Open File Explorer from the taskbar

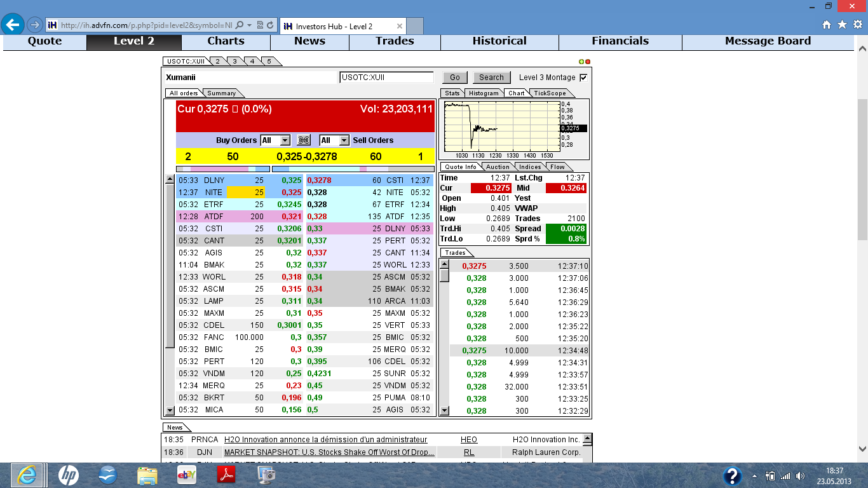[x=147, y=475]
